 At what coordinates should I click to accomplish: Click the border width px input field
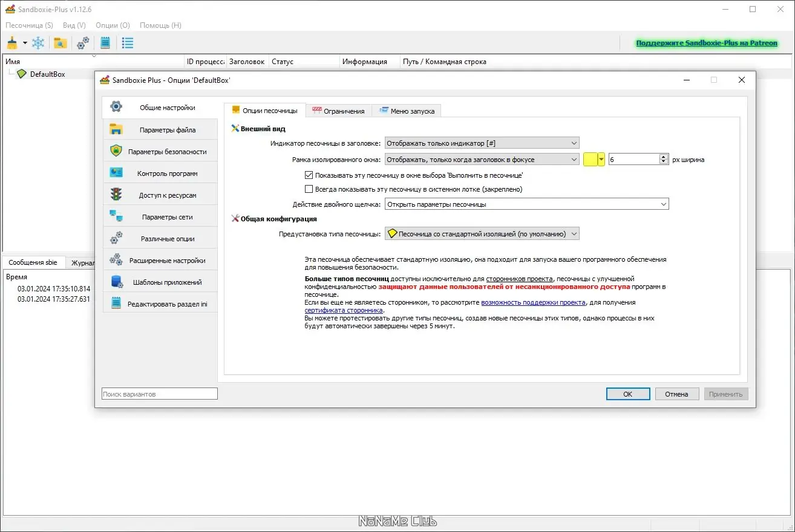click(x=634, y=160)
